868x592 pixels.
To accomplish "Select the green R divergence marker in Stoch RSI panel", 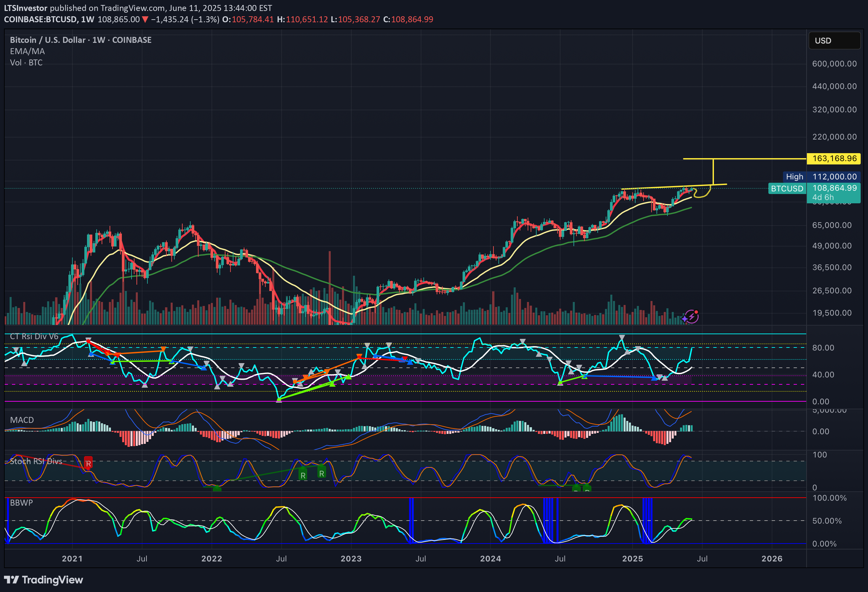I will pyautogui.click(x=303, y=475).
